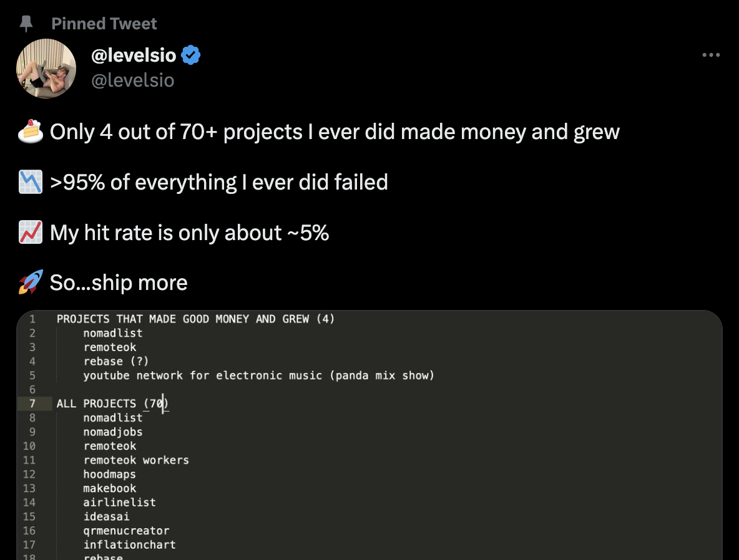Click the cake emoji before the first line
739x560 pixels.
coord(29,131)
